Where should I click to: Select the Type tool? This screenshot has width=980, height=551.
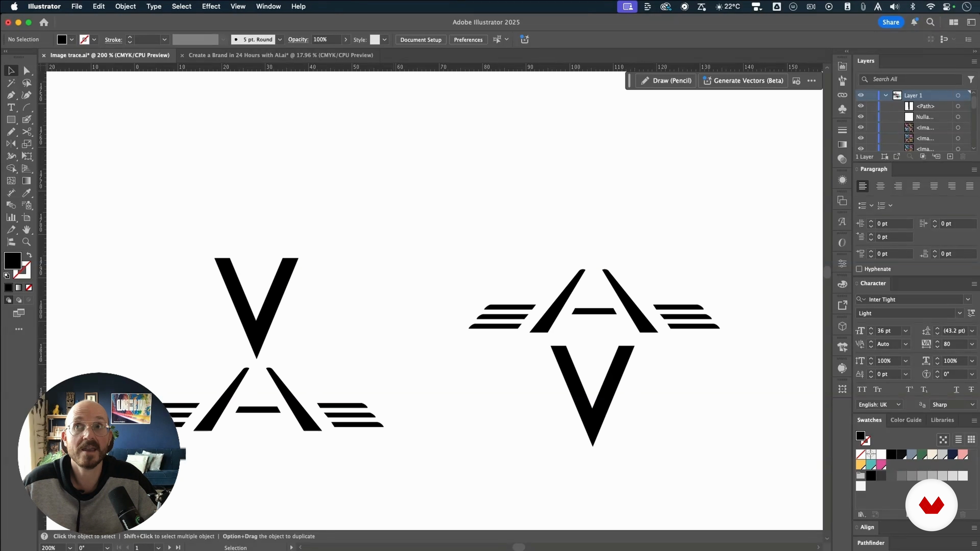[x=11, y=107]
